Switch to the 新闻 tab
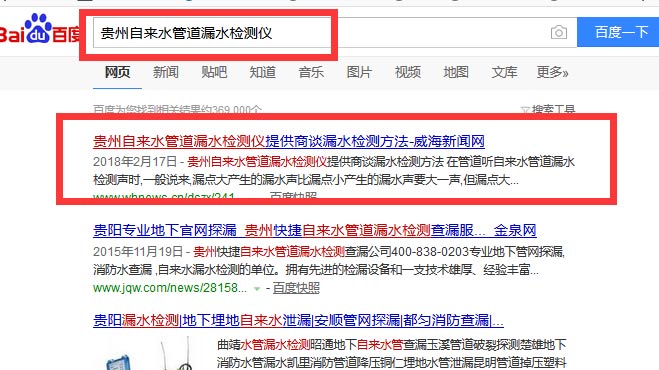 pyautogui.click(x=166, y=72)
